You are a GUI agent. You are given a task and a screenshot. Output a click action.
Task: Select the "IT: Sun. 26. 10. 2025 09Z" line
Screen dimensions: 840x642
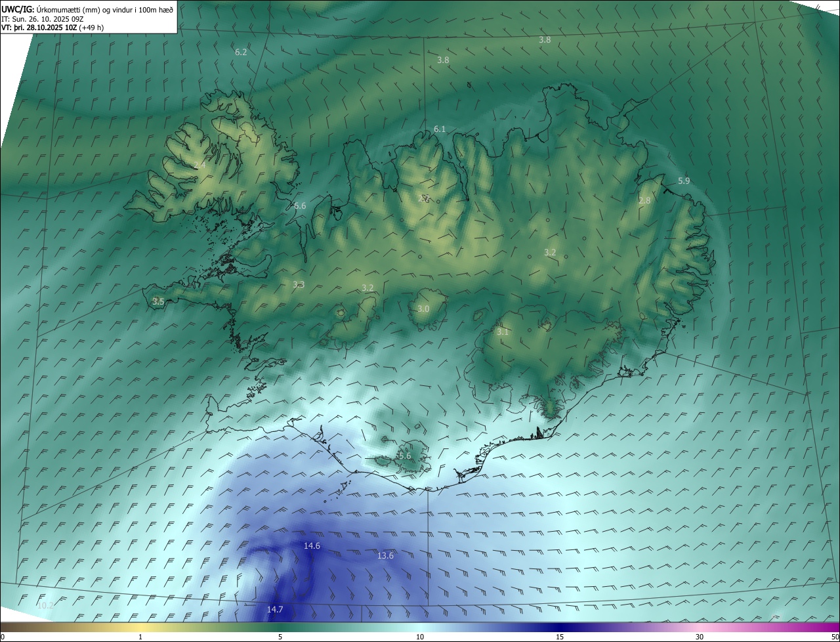point(43,18)
